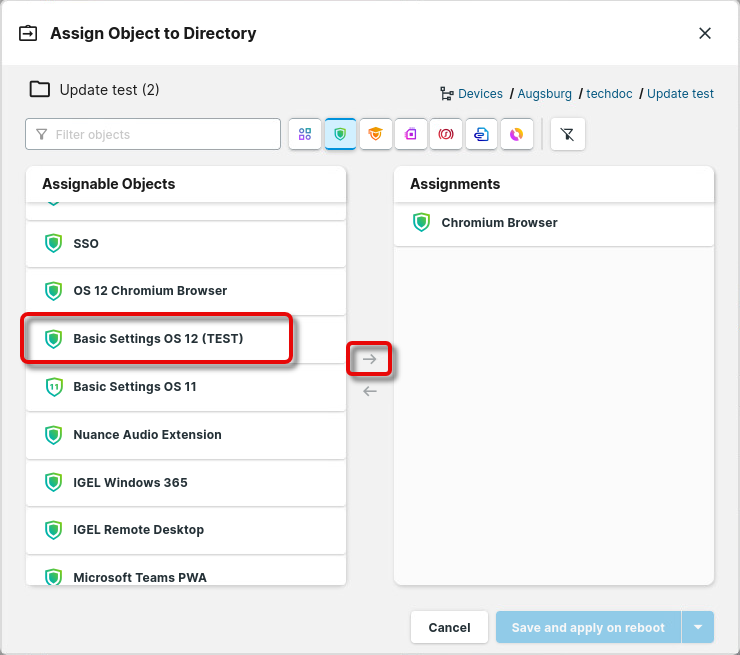Toggle the green shield profile filter
The width and height of the screenshot is (740, 655).
pos(341,134)
